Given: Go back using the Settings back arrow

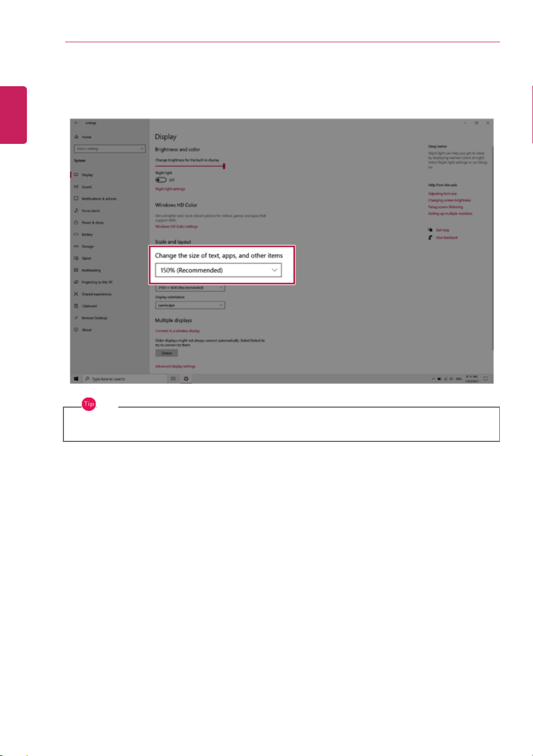Looking at the screenshot, I should pyautogui.click(x=76, y=123).
